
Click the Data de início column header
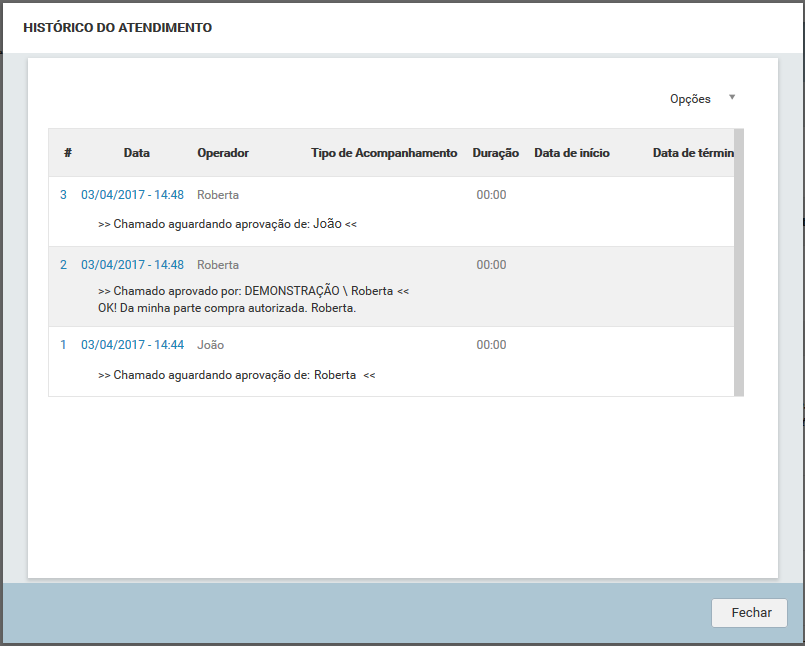click(x=571, y=153)
